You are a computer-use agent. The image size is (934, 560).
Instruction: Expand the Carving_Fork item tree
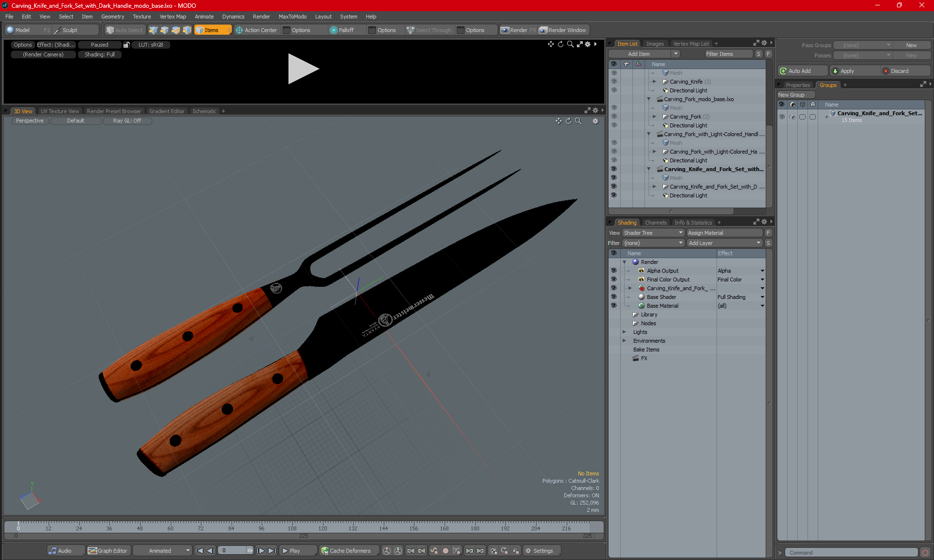654,117
